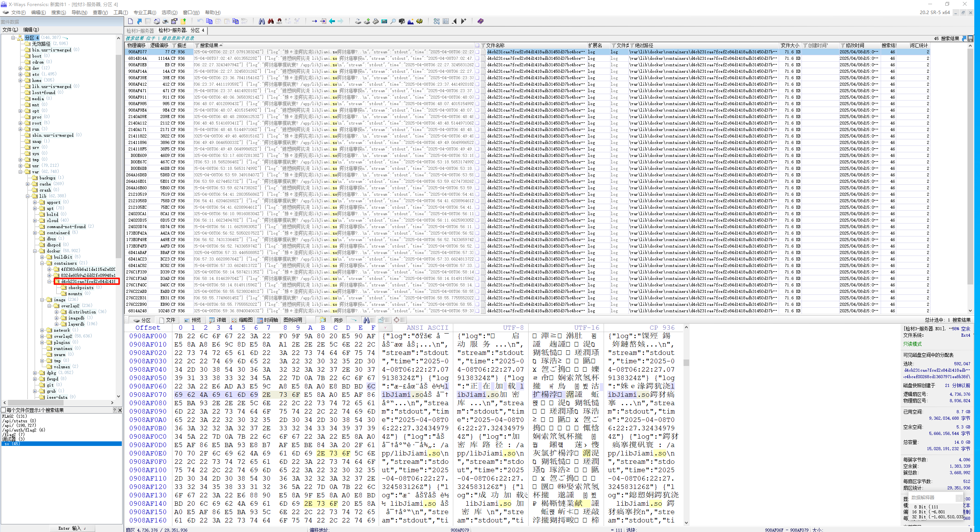The width and height of the screenshot is (980, 532).
Task: Select the /api/status search term entry
Action: pyautogui.click(x=15, y=421)
